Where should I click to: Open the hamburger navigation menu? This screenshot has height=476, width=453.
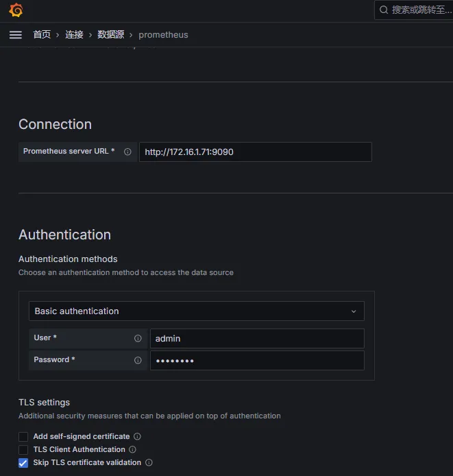click(16, 35)
